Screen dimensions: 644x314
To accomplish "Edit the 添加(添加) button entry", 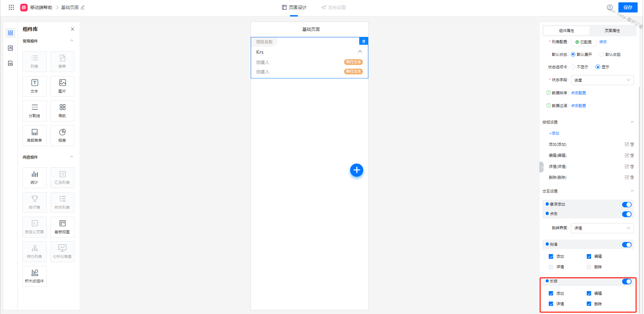I will pos(626,144).
